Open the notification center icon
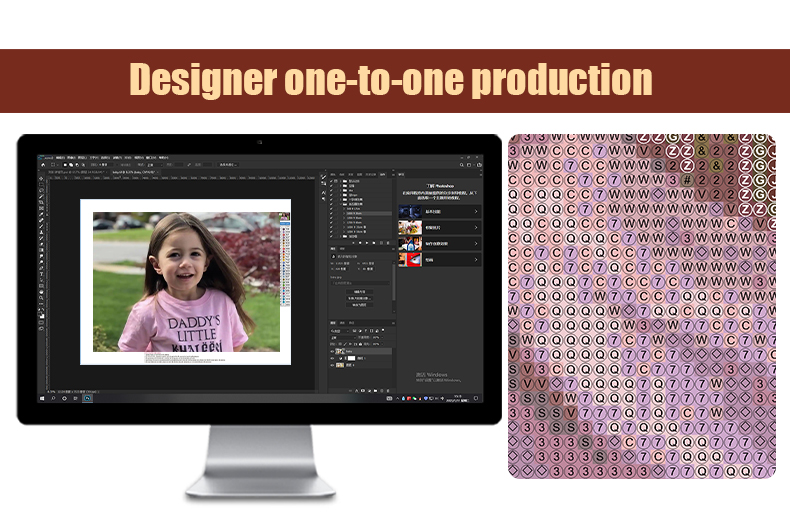 click(x=476, y=398)
